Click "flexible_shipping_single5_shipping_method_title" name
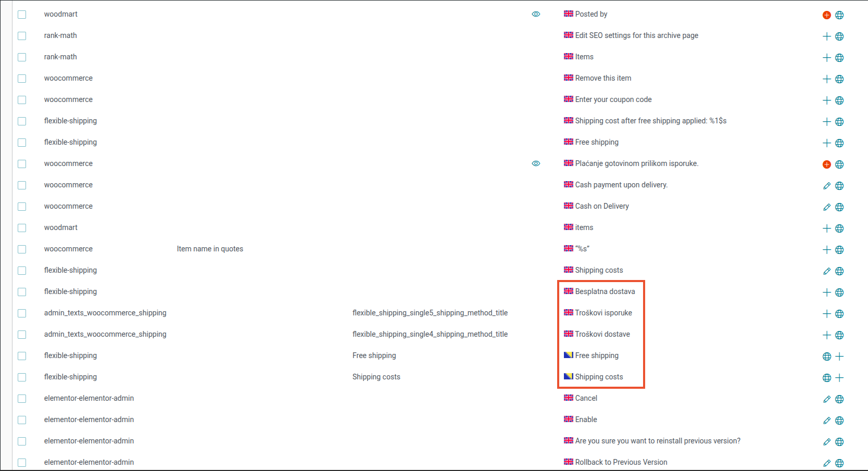The image size is (868, 471). [430, 313]
